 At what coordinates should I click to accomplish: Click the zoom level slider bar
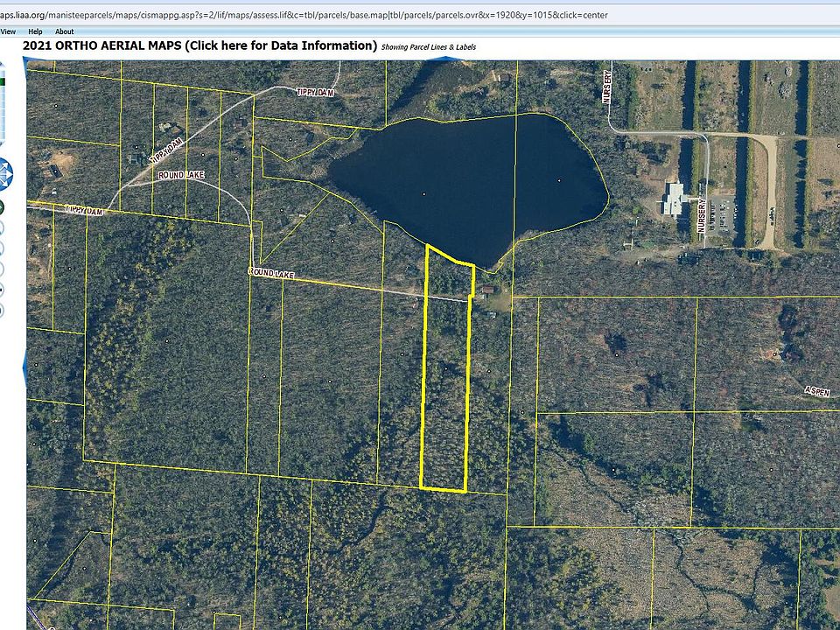pos(3,105)
